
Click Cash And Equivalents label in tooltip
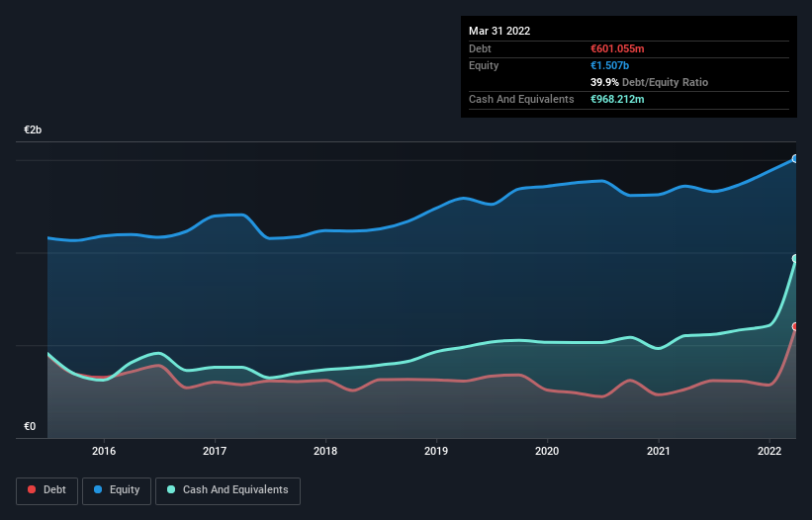tap(521, 99)
